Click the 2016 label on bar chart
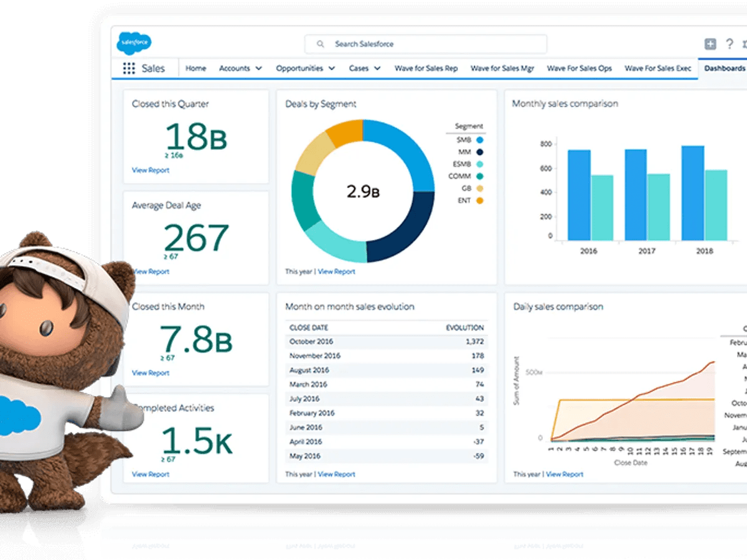 click(588, 251)
